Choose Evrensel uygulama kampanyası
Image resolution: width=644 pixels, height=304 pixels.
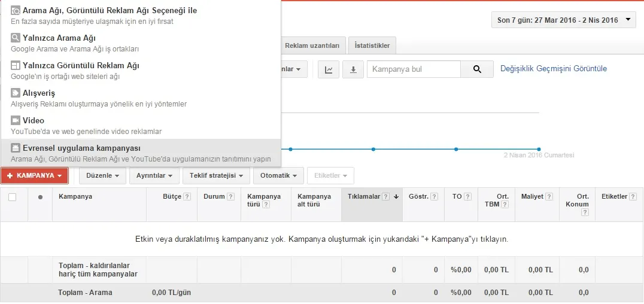pyautogui.click(x=141, y=153)
